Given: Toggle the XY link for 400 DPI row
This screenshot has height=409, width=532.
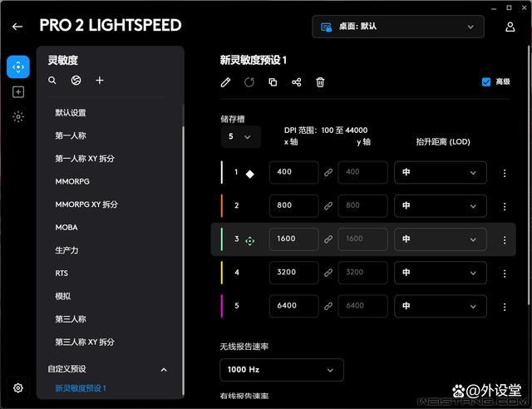Looking at the screenshot, I should pos(328,173).
